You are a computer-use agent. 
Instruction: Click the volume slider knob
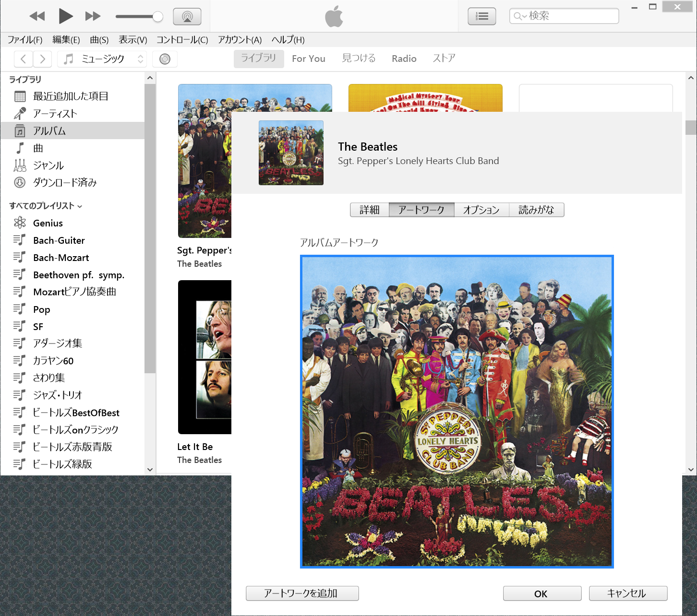(x=157, y=17)
